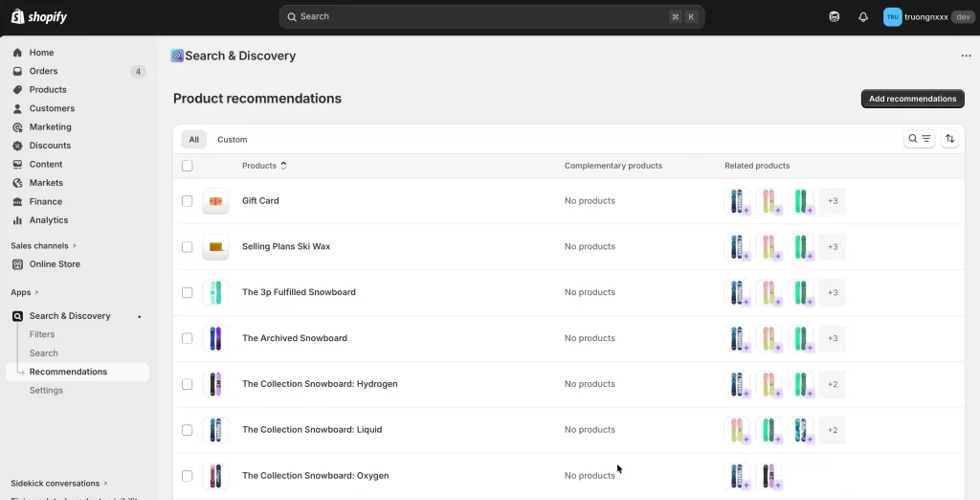980x500 pixels.
Task: Click the Search & Discovery sidebar app icon
Action: point(17,316)
